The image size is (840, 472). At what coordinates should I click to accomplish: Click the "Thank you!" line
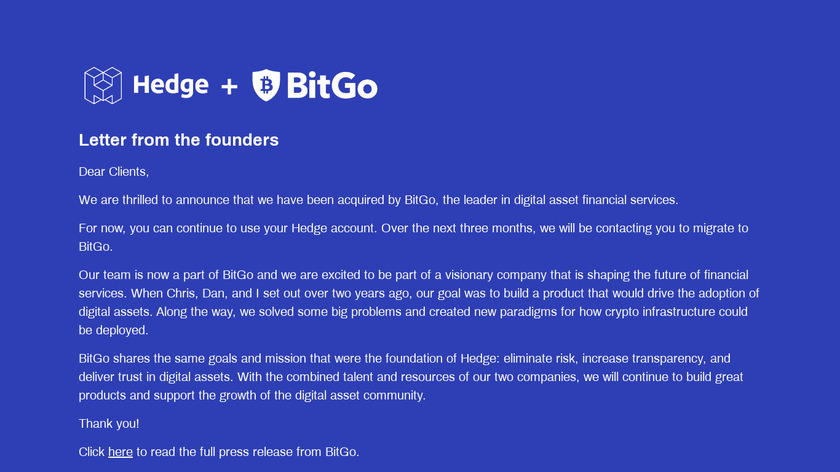point(109,424)
